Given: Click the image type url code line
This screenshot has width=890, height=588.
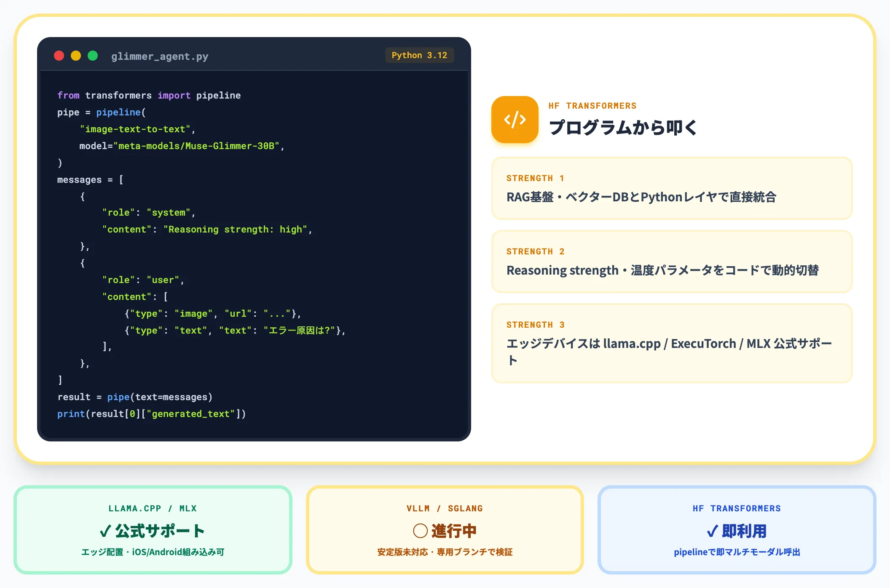Looking at the screenshot, I should [213, 314].
